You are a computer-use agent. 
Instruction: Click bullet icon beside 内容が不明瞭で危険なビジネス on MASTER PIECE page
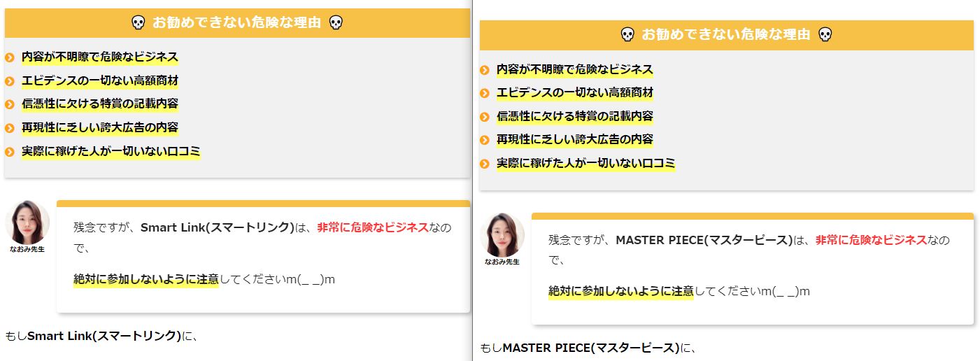pos(485,70)
